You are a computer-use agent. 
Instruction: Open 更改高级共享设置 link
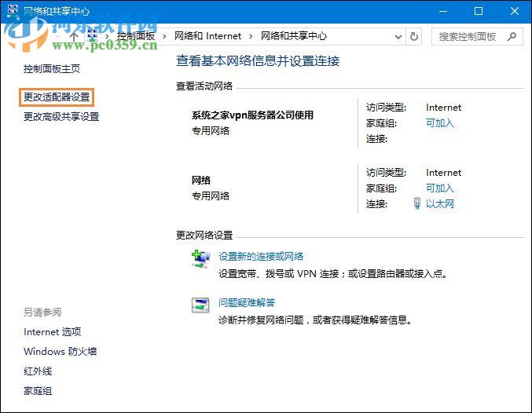61,117
